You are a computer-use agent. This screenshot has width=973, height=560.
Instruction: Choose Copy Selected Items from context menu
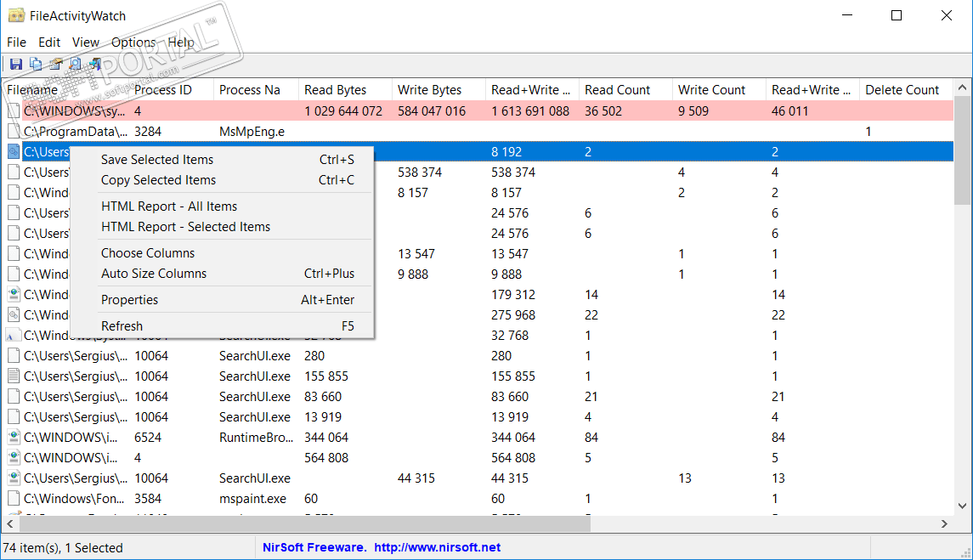(x=222, y=180)
